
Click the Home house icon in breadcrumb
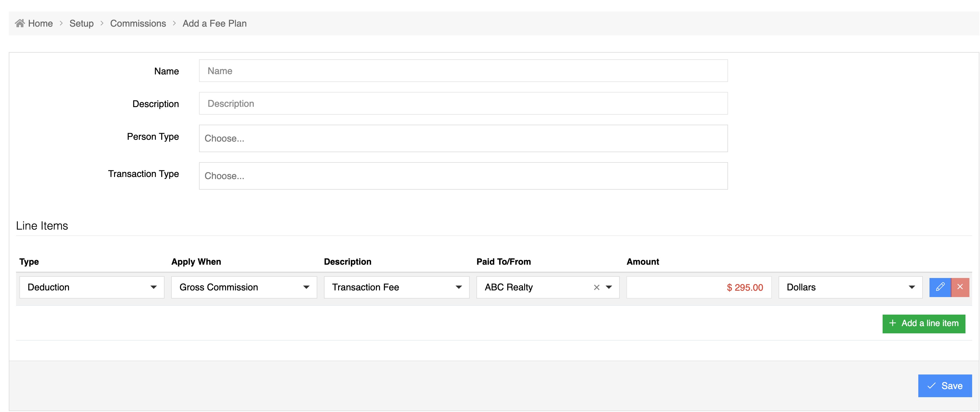[20, 23]
